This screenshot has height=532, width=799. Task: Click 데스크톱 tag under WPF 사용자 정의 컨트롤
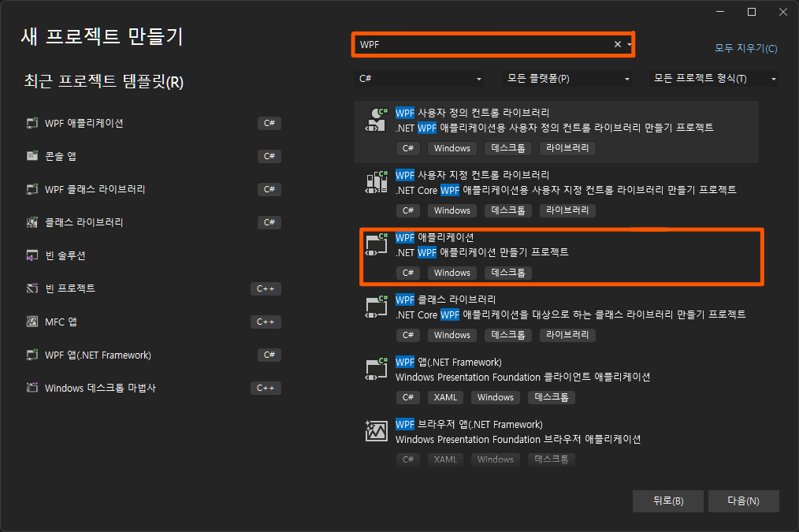[x=508, y=148]
